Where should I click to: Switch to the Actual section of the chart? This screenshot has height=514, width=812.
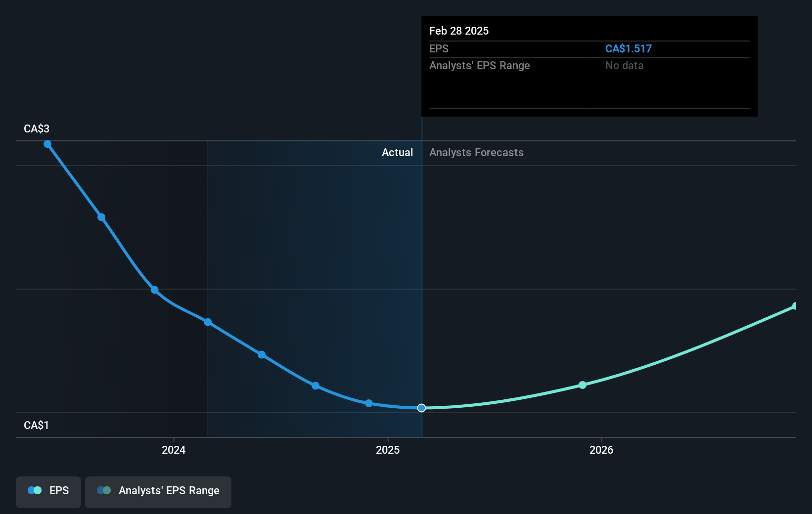pyautogui.click(x=397, y=152)
